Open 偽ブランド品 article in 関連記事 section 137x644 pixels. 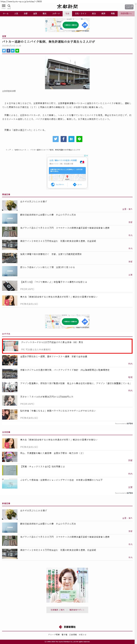coord(65,228)
